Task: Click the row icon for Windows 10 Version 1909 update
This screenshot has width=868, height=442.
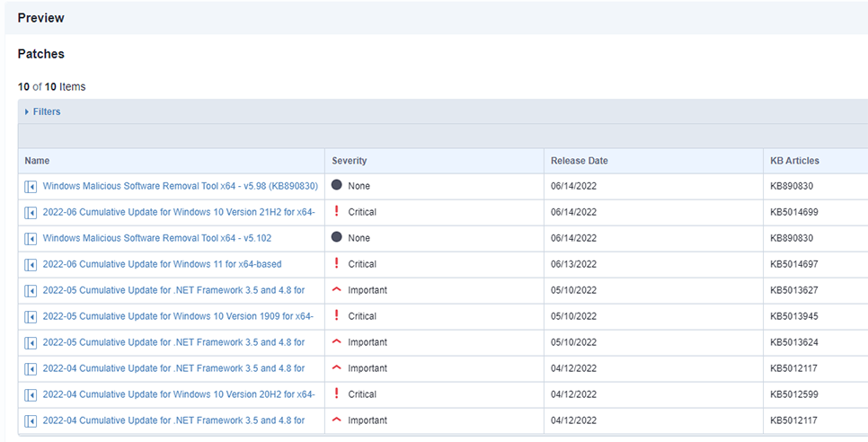Action: coord(31,317)
